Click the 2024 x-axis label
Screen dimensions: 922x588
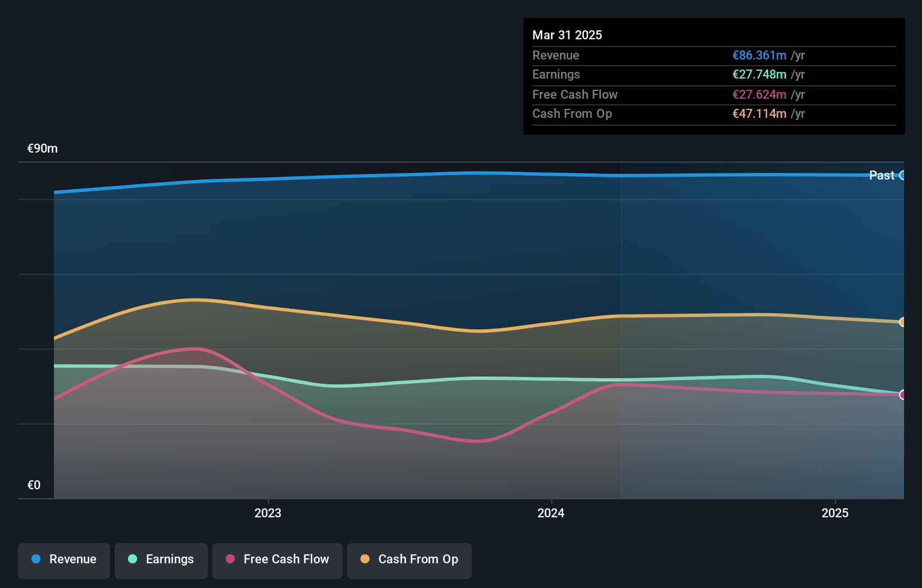[551, 513]
